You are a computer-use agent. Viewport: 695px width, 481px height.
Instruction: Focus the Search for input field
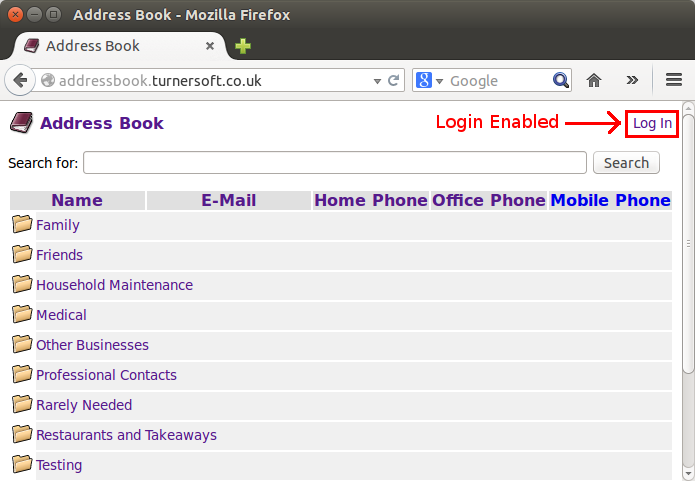pos(335,163)
